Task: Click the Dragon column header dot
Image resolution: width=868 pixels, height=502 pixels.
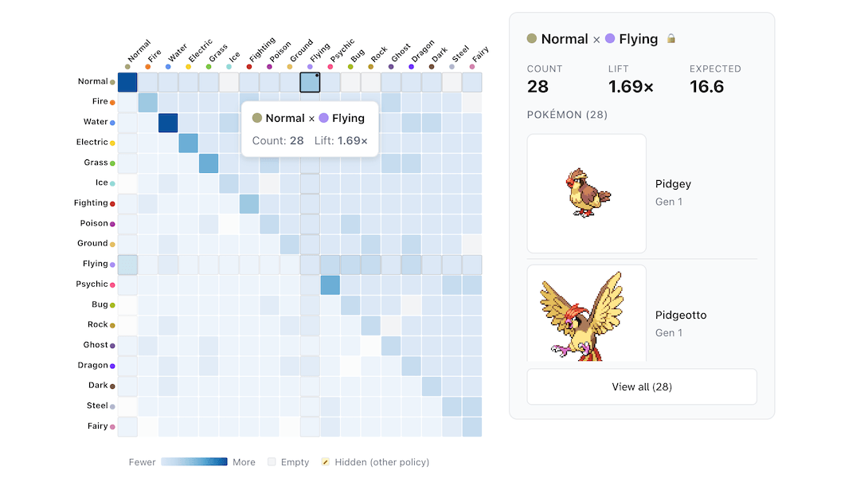Action: click(411, 67)
